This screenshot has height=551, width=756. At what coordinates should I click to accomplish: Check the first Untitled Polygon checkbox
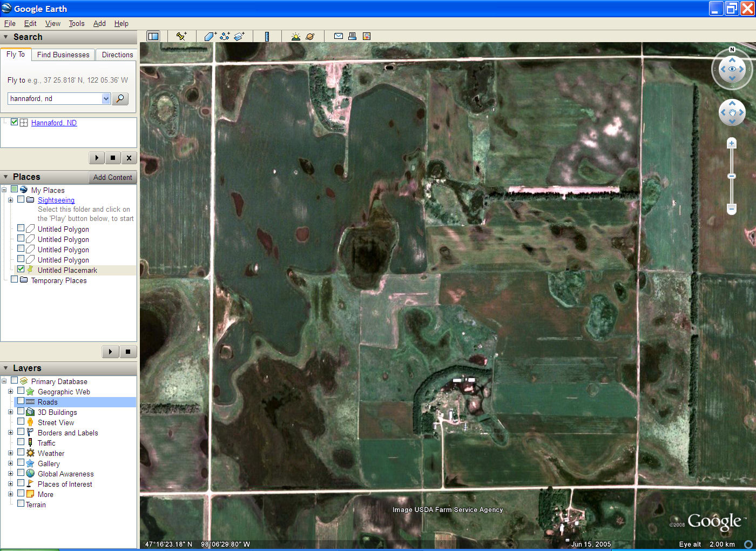21,228
